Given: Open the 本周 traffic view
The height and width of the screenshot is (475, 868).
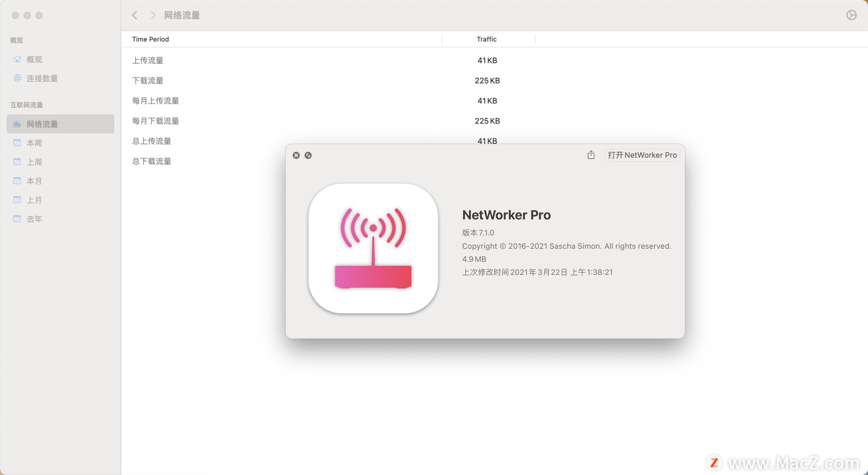Looking at the screenshot, I should click(x=61, y=143).
